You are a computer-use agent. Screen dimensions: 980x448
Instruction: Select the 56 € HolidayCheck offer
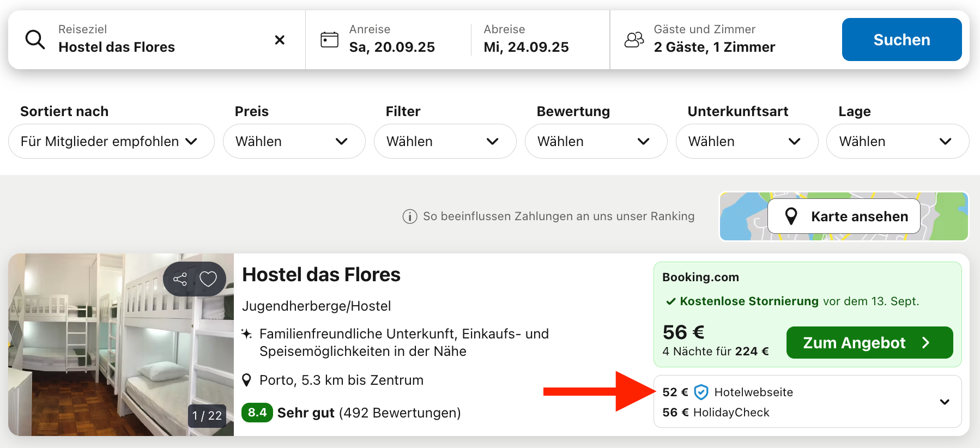coord(716,413)
